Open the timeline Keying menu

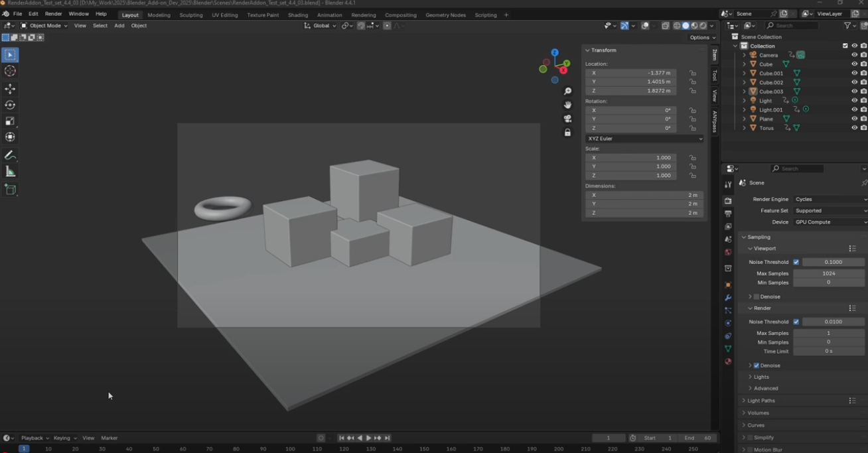click(x=64, y=438)
